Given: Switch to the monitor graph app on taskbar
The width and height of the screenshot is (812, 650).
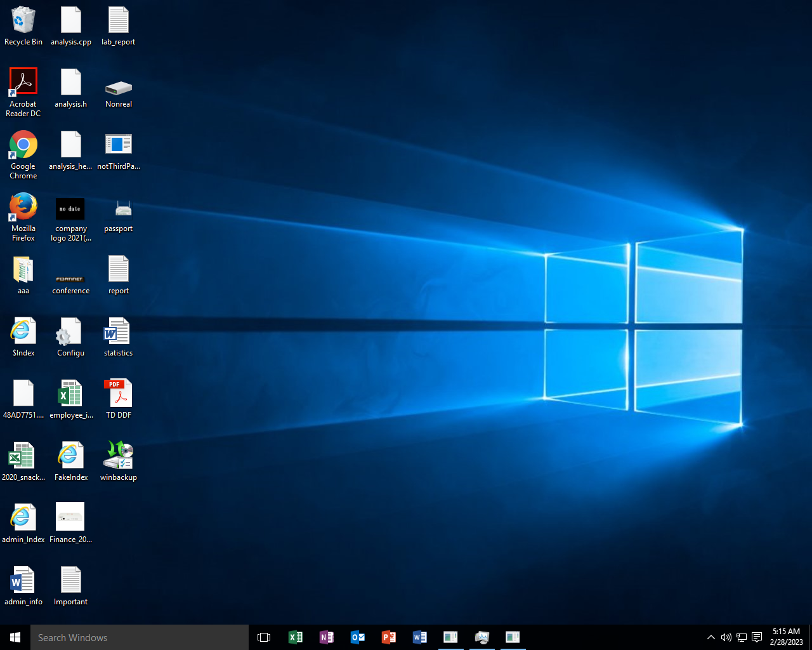Looking at the screenshot, I should pos(482,637).
